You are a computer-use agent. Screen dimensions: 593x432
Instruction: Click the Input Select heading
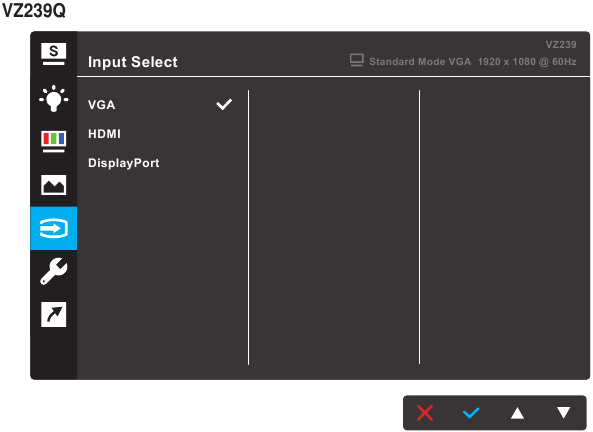pyautogui.click(x=132, y=62)
